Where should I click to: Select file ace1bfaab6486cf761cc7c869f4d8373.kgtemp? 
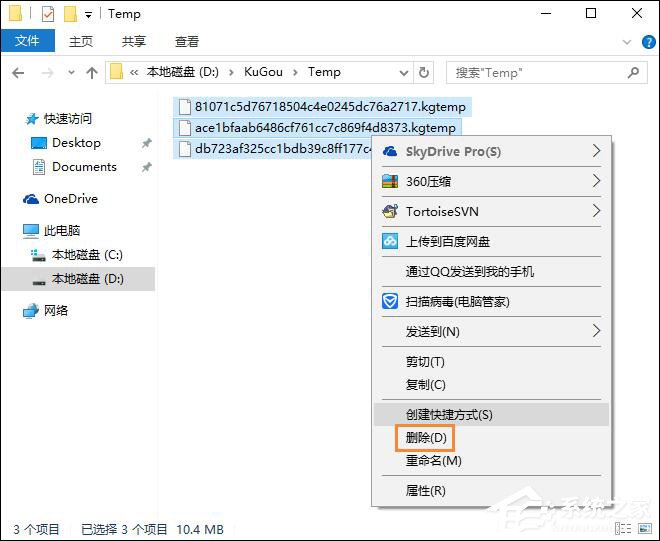point(317,128)
